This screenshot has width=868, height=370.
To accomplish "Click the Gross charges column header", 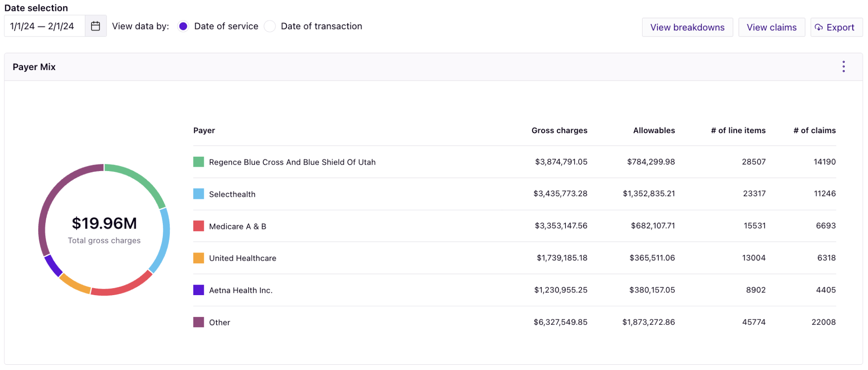I will tap(559, 131).
